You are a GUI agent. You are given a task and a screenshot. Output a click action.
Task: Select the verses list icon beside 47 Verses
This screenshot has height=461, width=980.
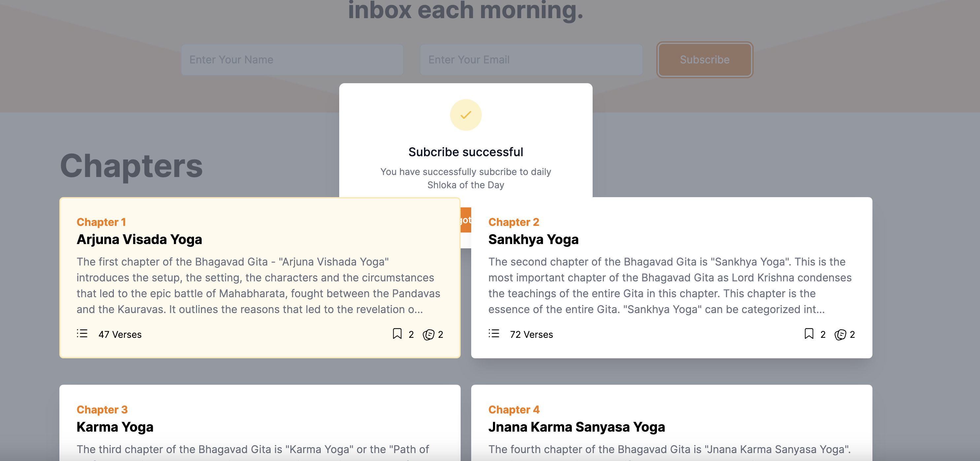82,334
